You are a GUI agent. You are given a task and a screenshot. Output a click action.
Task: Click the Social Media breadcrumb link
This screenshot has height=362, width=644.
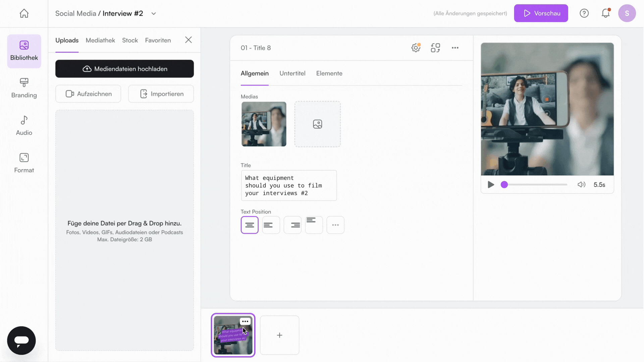[x=75, y=13]
